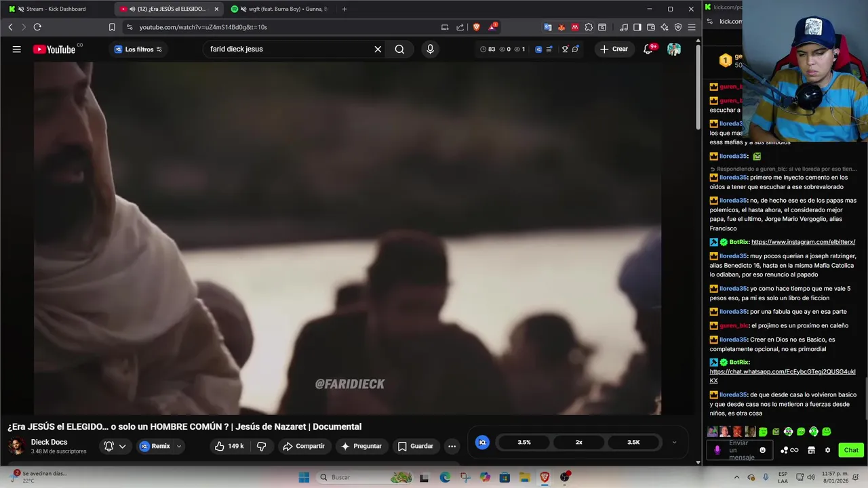Switch to the Stream - Kick Dashboard tab
The image size is (868, 488).
(x=56, y=9)
